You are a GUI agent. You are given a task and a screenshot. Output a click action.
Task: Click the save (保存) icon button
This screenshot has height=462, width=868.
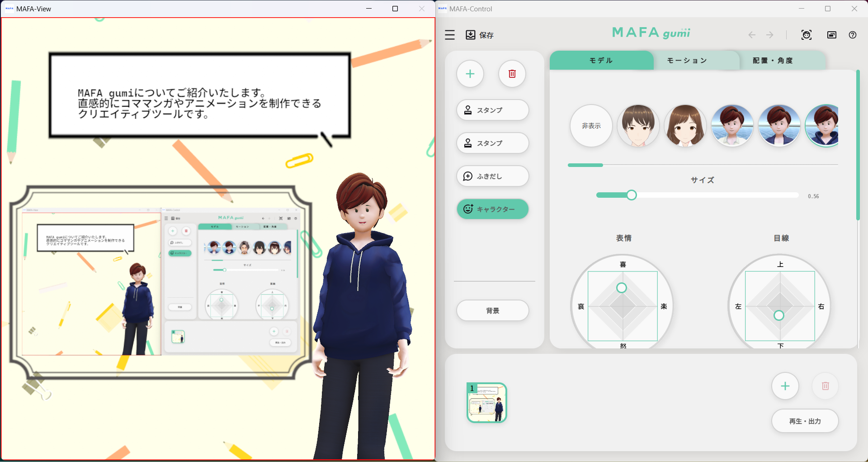tap(471, 35)
